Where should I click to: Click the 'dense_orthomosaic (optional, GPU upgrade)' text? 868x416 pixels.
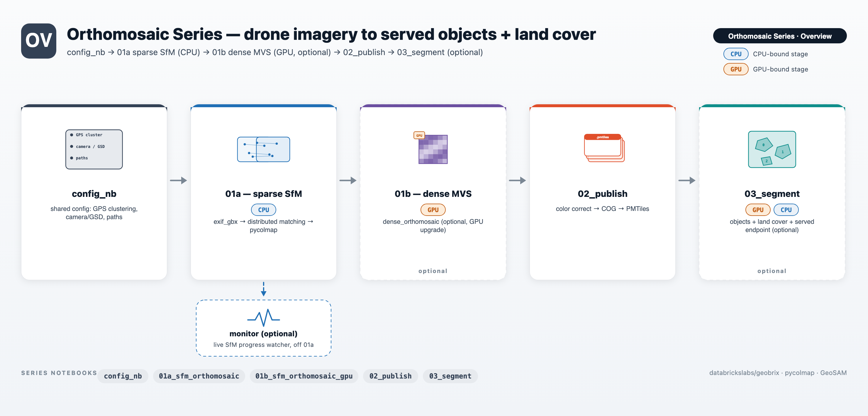coord(433,226)
